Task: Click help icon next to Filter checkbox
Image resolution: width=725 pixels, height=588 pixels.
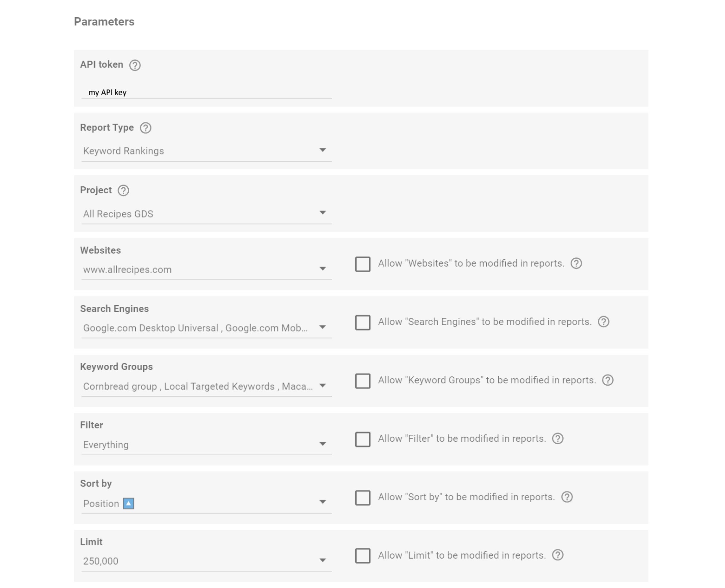Action: click(558, 439)
